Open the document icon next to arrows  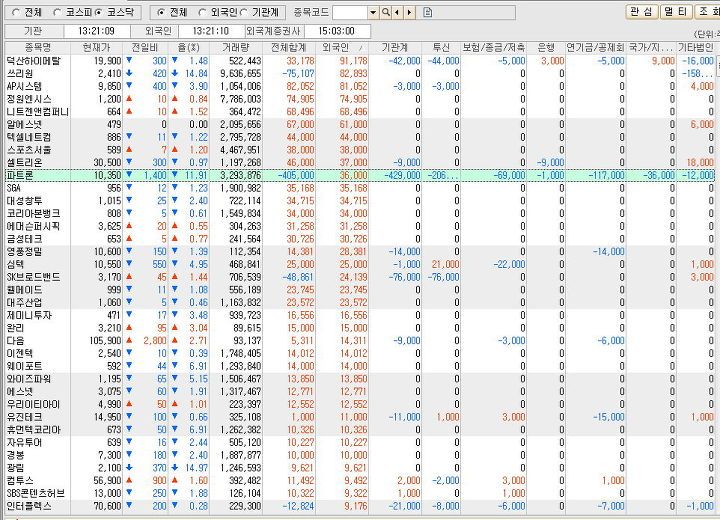click(x=428, y=12)
